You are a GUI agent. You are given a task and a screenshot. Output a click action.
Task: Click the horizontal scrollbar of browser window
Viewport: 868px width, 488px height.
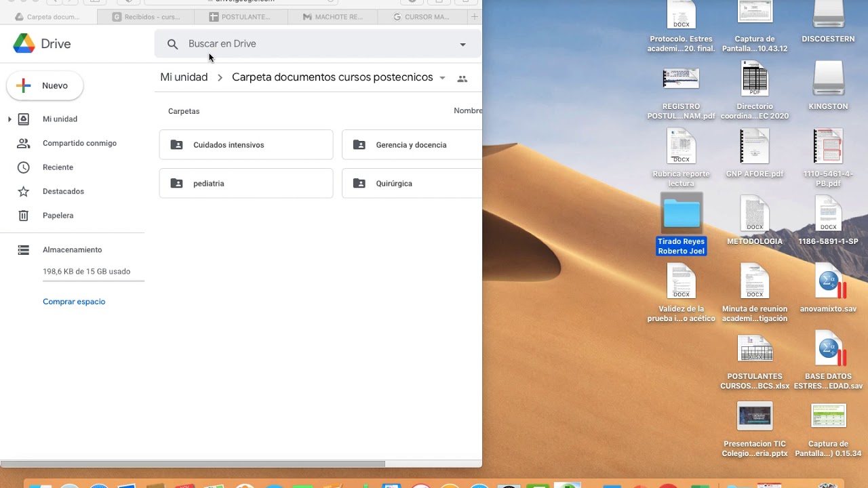[x=193, y=464]
